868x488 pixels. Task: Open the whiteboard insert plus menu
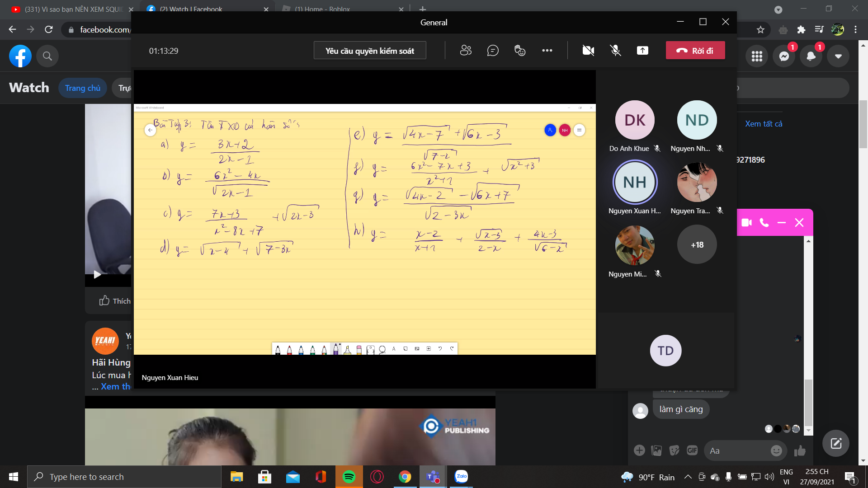[429, 349]
